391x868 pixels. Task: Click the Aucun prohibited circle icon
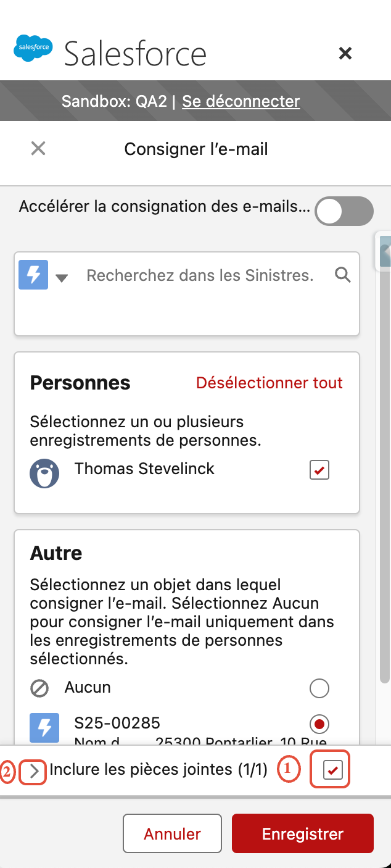pos(39,688)
